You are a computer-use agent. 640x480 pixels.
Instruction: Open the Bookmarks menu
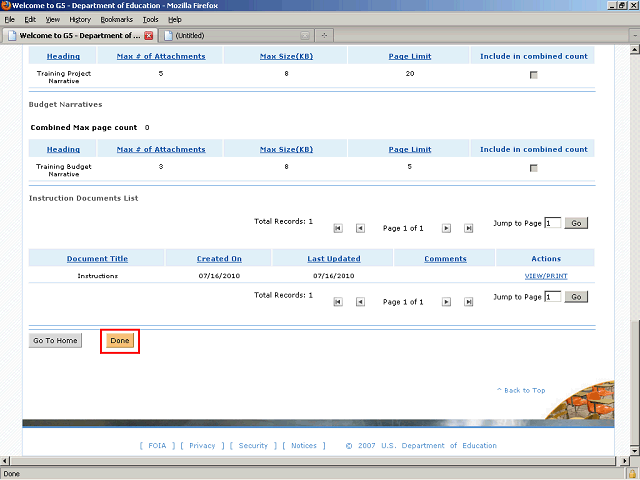pyautogui.click(x=116, y=19)
